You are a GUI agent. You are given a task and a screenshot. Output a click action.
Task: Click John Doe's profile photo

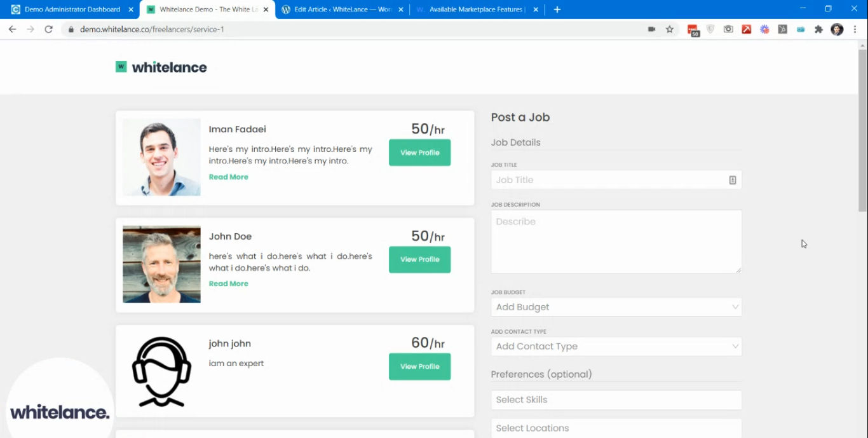(x=161, y=264)
